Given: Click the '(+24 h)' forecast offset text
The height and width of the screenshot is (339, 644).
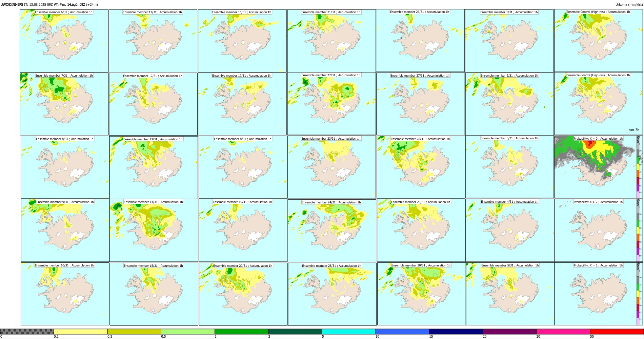Looking at the screenshot, I should (92, 5).
